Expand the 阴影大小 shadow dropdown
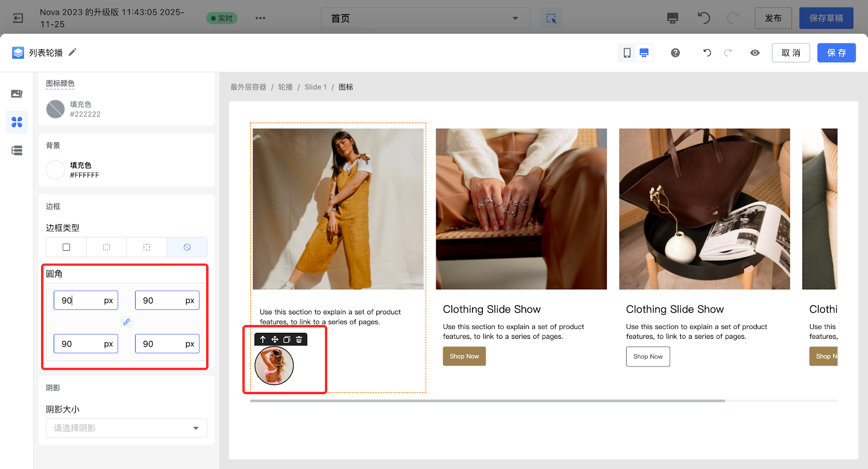Image resolution: width=868 pixels, height=469 pixels. (126, 428)
